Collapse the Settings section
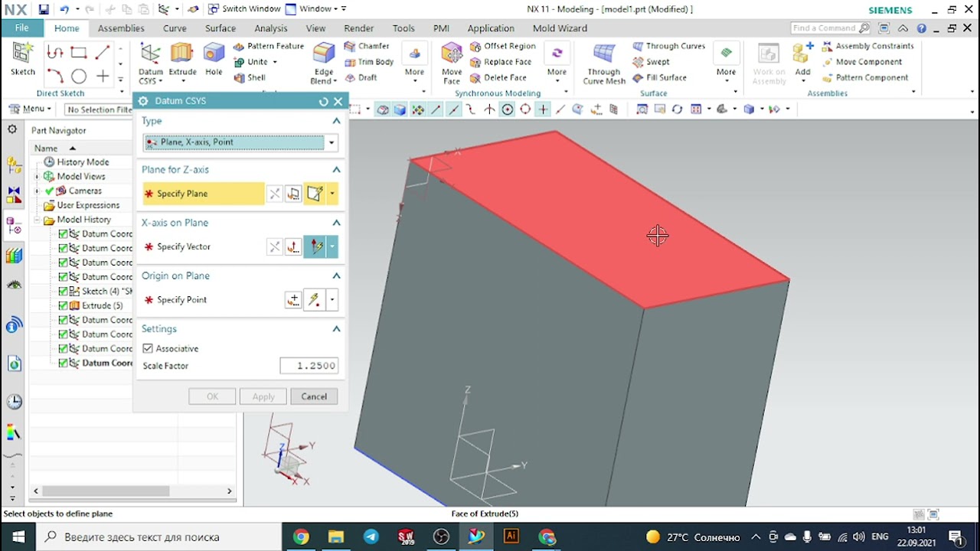The height and width of the screenshot is (551, 980). coord(336,328)
